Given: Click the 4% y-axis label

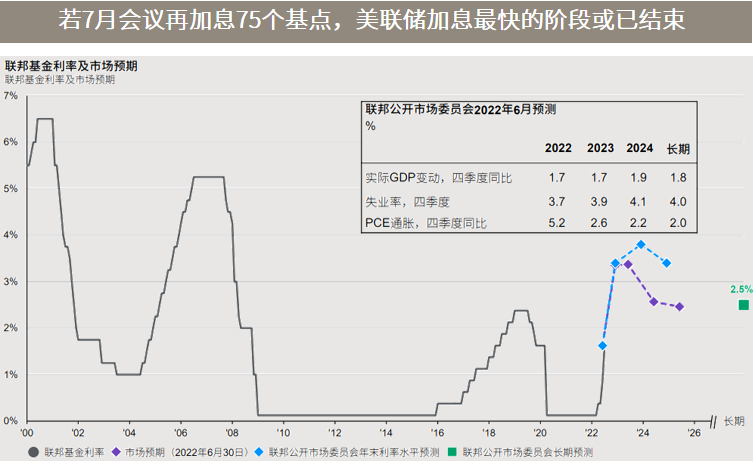Looking at the screenshot, I should (11, 235).
